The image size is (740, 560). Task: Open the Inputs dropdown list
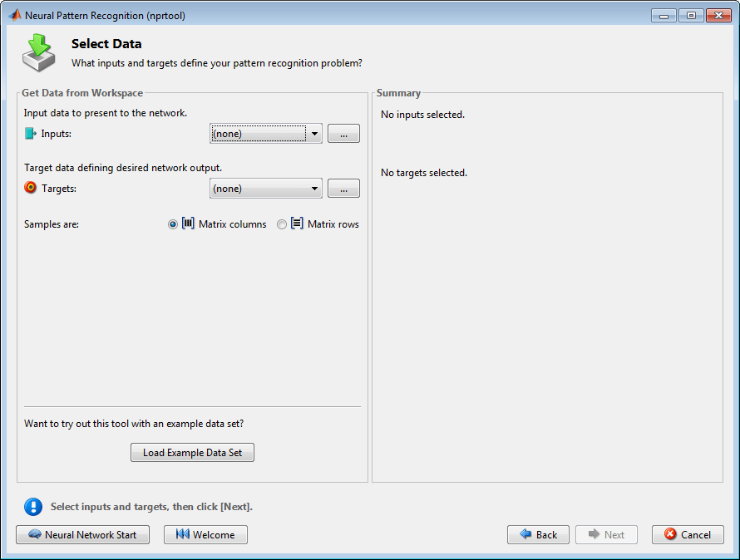tap(266, 134)
